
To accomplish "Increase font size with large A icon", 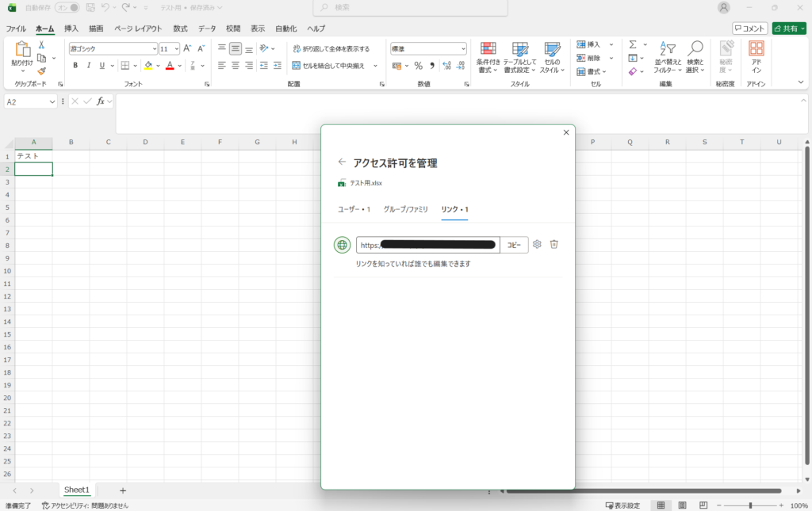I will 187,48.
